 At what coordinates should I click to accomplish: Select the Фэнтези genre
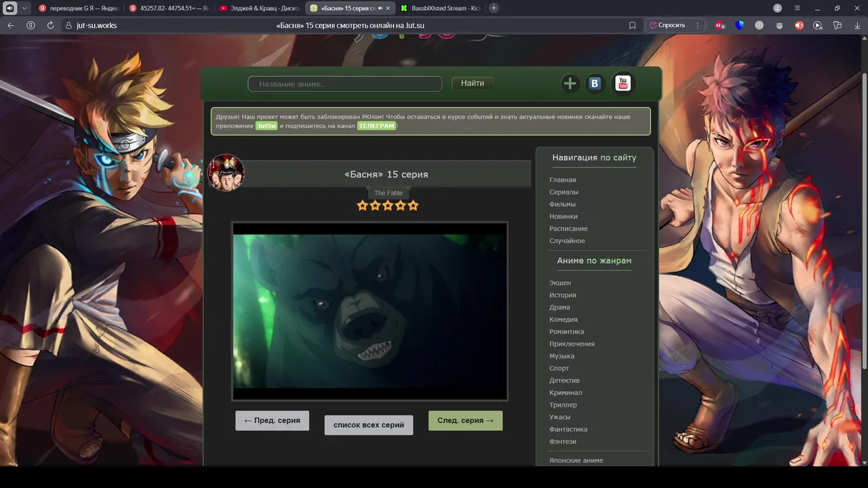(x=563, y=441)
